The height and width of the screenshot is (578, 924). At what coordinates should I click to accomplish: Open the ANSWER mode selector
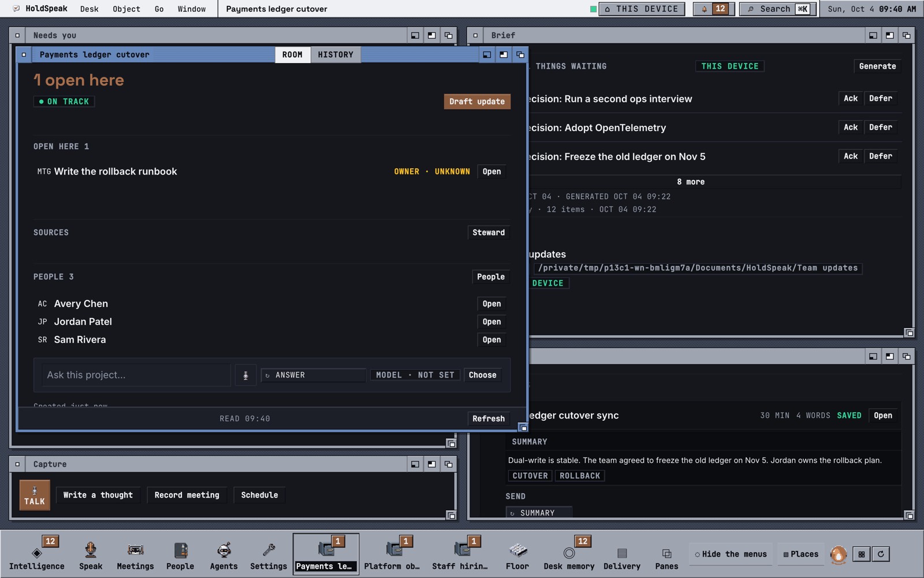pos(313,375)
